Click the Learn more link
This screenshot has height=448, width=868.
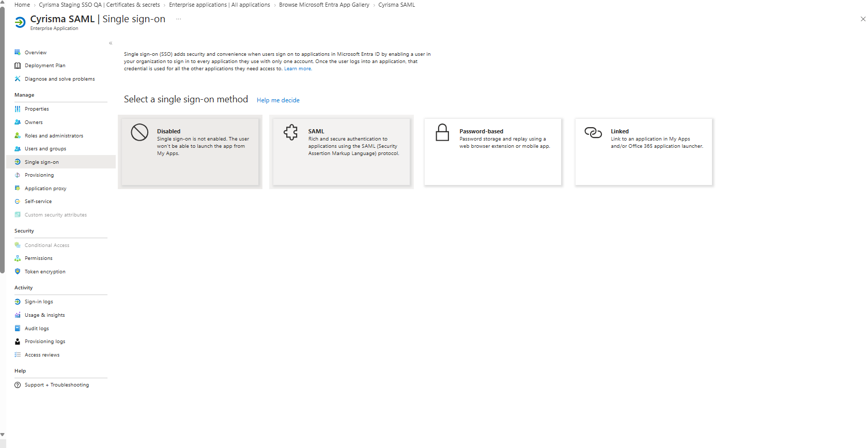(298, 69)
